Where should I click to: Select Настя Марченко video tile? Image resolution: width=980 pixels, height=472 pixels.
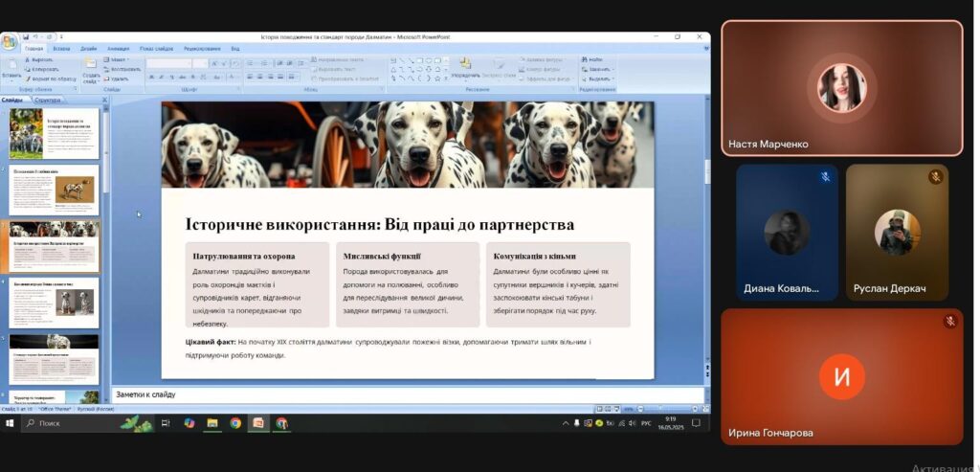click(x=842, y=88)
